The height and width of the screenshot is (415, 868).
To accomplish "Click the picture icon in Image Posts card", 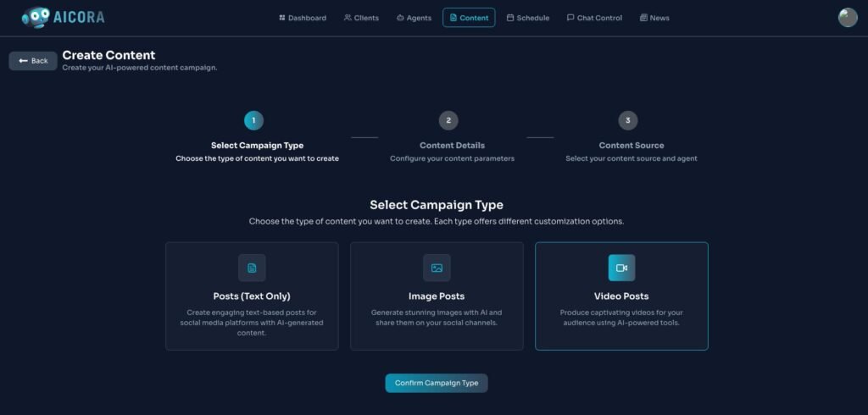I will click(437, 268).
